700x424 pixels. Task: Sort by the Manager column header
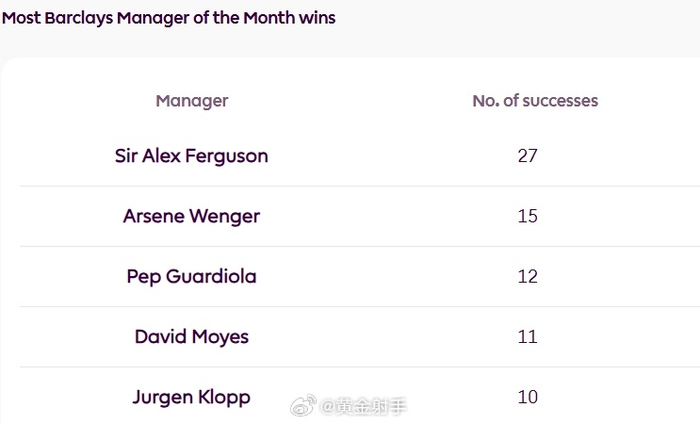(x=192, y=101)
